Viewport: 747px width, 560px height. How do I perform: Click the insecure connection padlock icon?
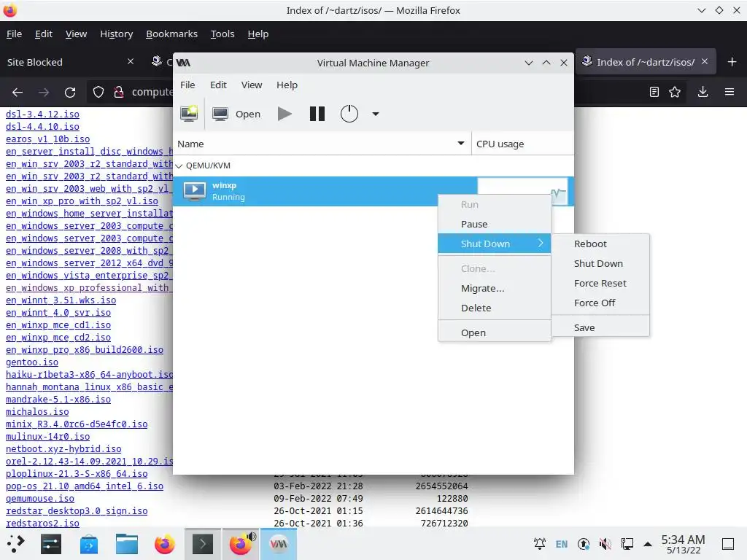tap(119, 92)
